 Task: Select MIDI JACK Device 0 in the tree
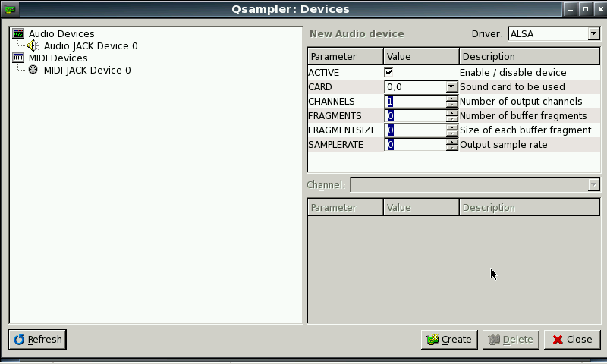tap(87, 71)
